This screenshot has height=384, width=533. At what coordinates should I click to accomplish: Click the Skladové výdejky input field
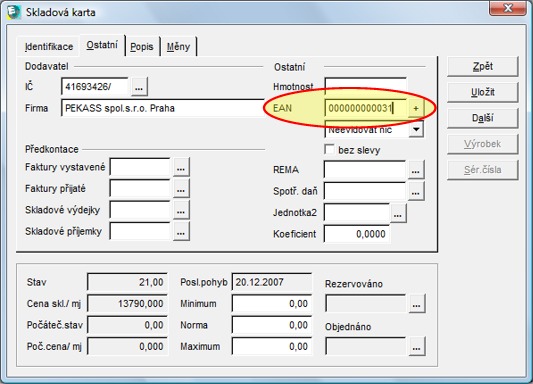(140, 210)
